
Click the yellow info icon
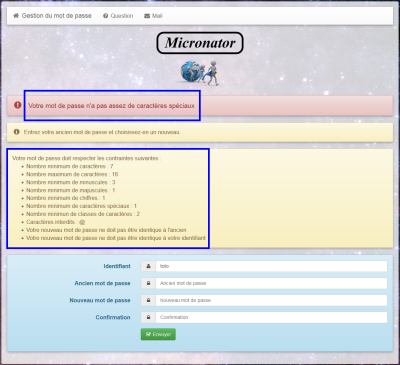tap(16, 132)
